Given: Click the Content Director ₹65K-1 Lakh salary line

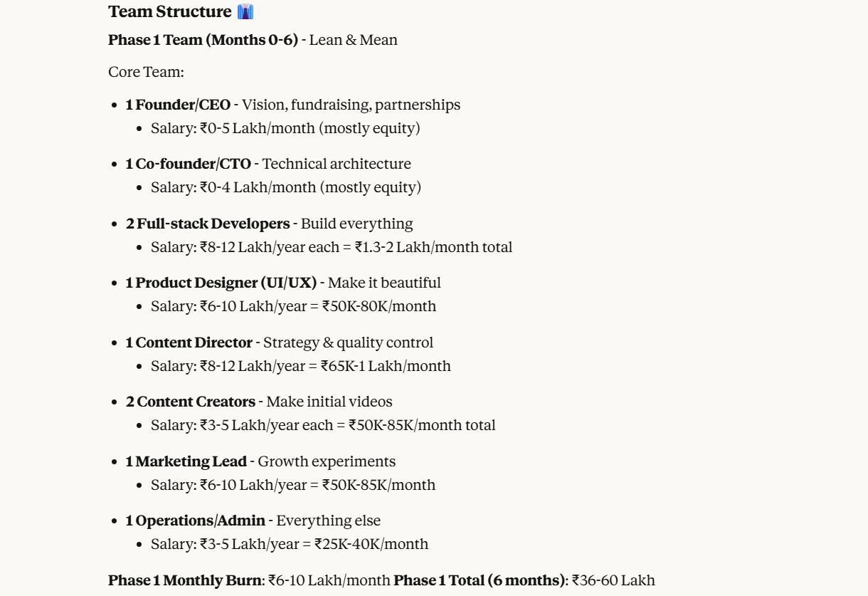Looking at the screenshot, I should [300, 366].
